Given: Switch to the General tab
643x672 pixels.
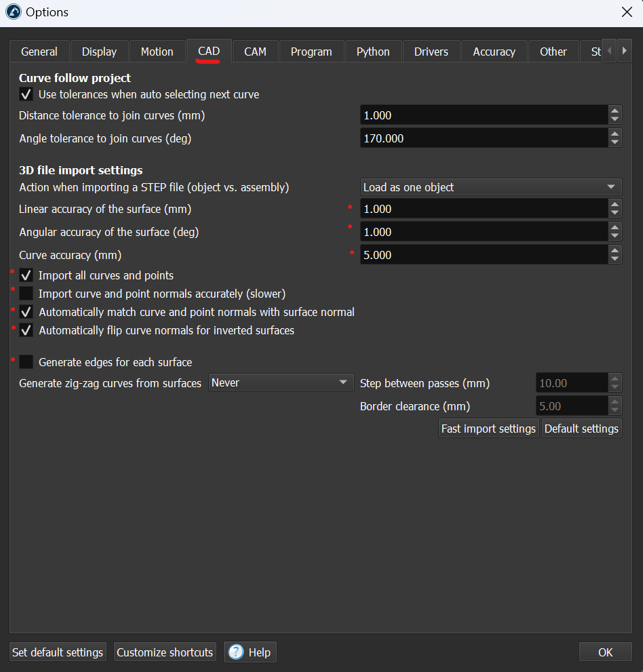Looking at the screenshot, I should coord(39,52).
